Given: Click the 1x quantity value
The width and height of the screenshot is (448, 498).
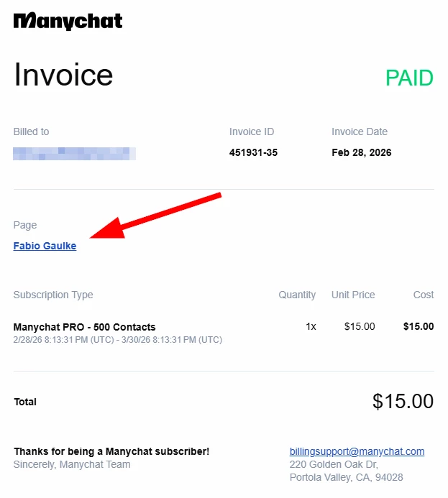Looking at the screenshot, I should tap(311, 326).
